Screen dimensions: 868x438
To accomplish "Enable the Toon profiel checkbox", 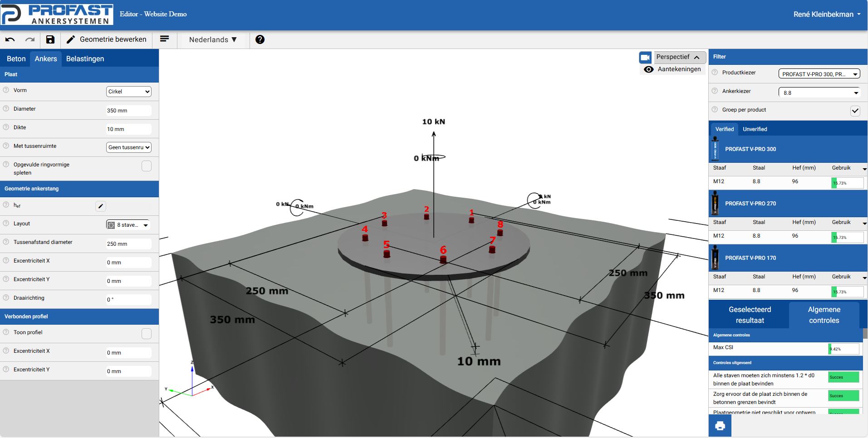I will click(x=147, y=334).
